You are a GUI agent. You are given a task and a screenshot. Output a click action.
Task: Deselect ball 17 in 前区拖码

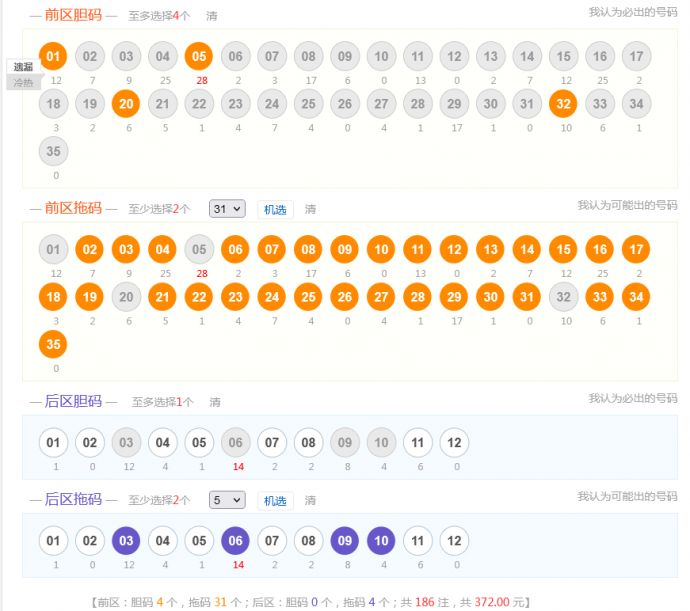(x=636, y=250)
